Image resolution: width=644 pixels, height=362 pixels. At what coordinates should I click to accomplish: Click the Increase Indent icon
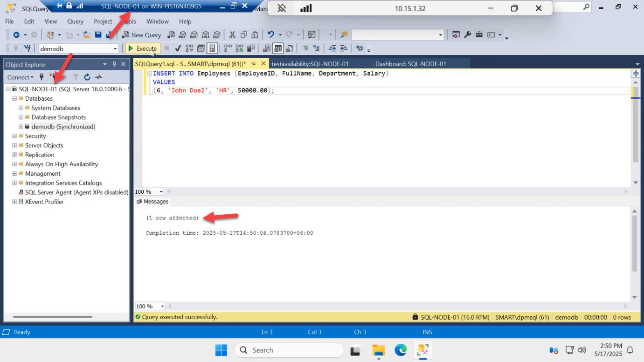click(x=344, y=48)
